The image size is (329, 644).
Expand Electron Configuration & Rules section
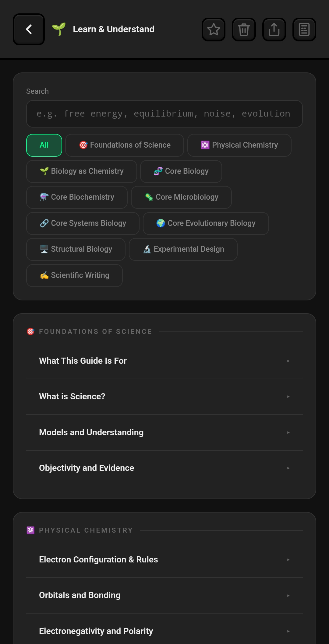pos(164,560)
